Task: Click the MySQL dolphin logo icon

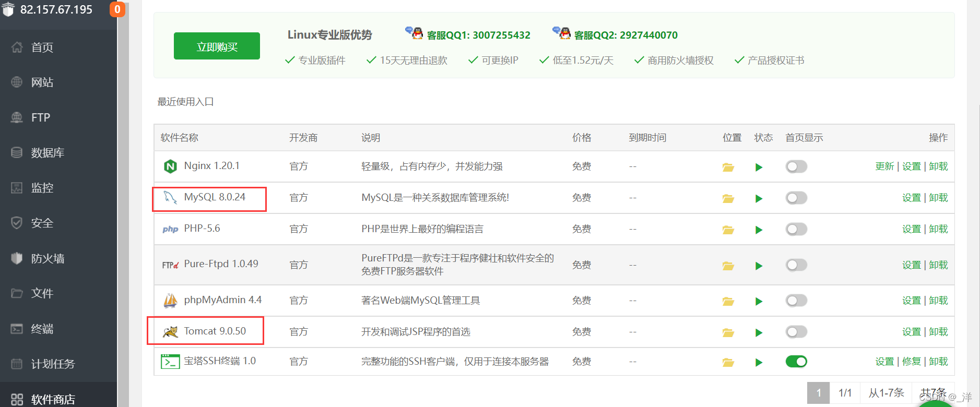Action: [170, 197]
